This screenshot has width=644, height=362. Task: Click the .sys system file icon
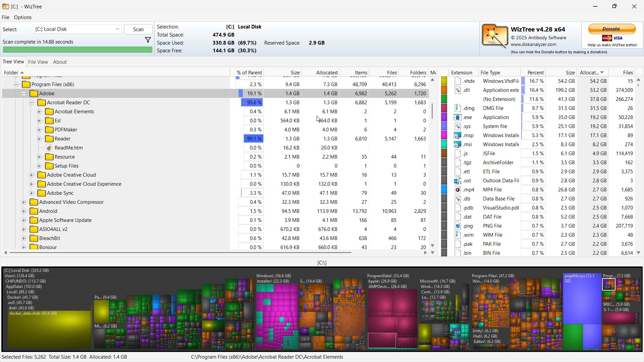tap(458, 126)
